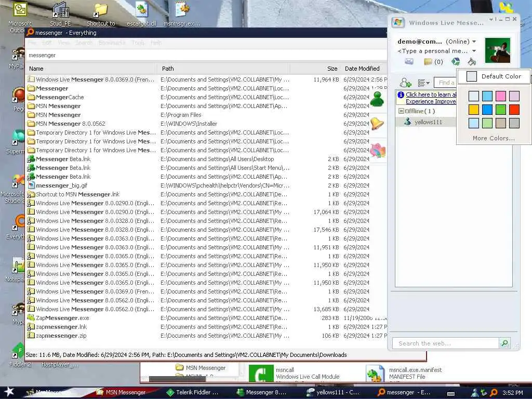Click the Windows Live Messenger logo icon
This screenshot has width=532, height=399.
[397, 23]
